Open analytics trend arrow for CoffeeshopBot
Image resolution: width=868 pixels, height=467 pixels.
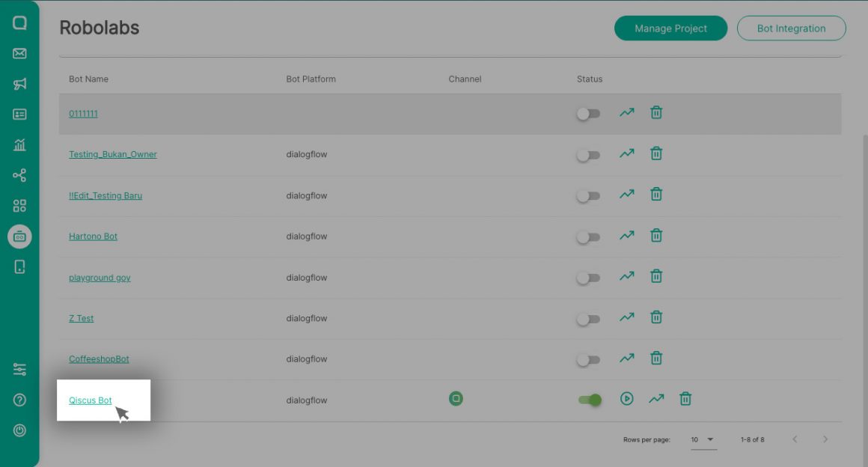point(626,358)
